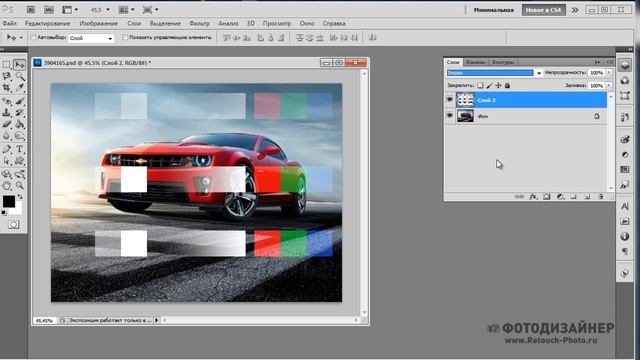Select the Blur tool
The image size is (640, 360).
click(x=7, y=136)
